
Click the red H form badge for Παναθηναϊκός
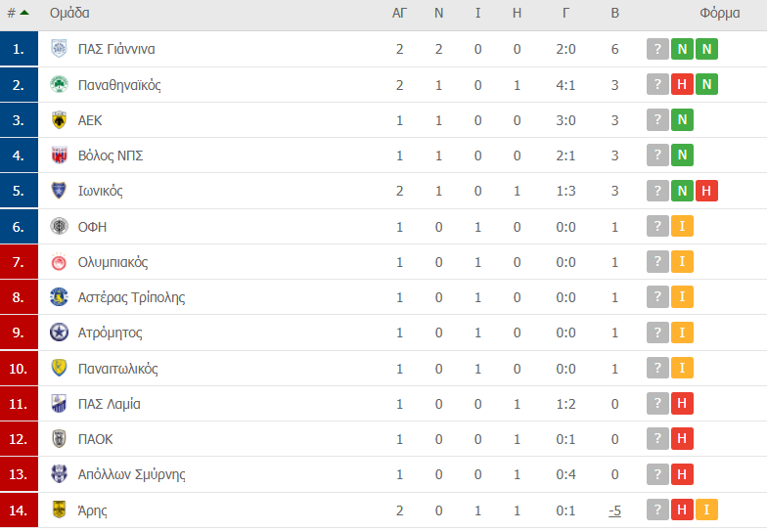point(682,84)
